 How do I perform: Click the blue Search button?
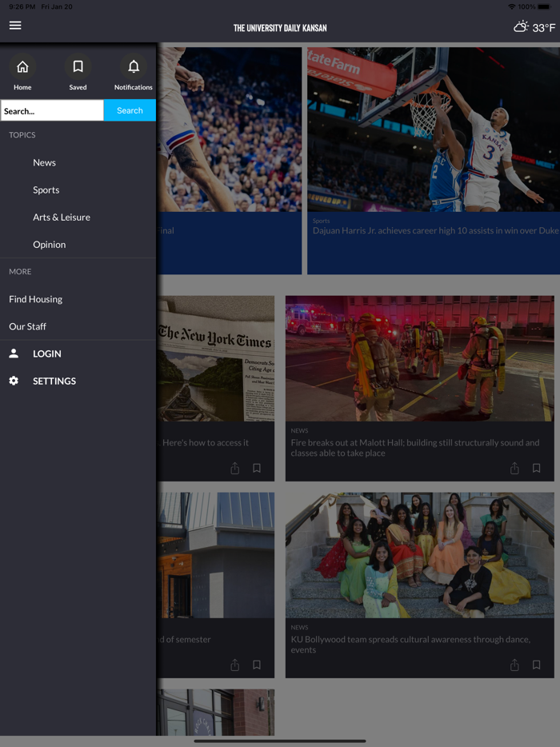pyautogui.click(x=130, y=110)
